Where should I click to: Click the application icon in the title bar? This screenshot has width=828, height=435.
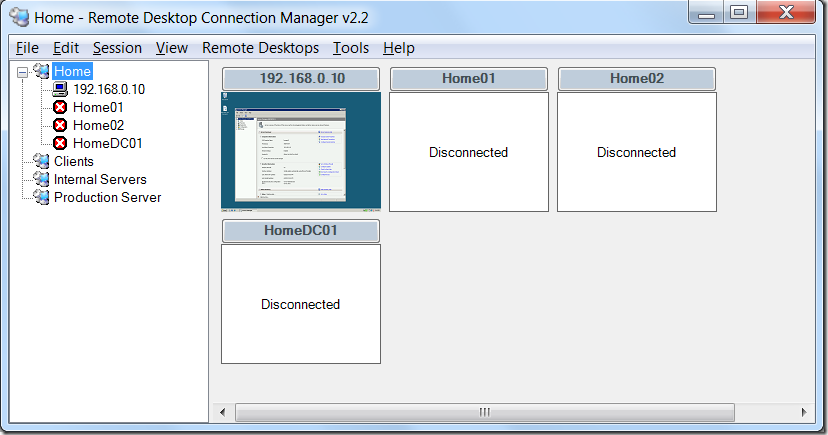pyautogui.click(x=19, y=17)
